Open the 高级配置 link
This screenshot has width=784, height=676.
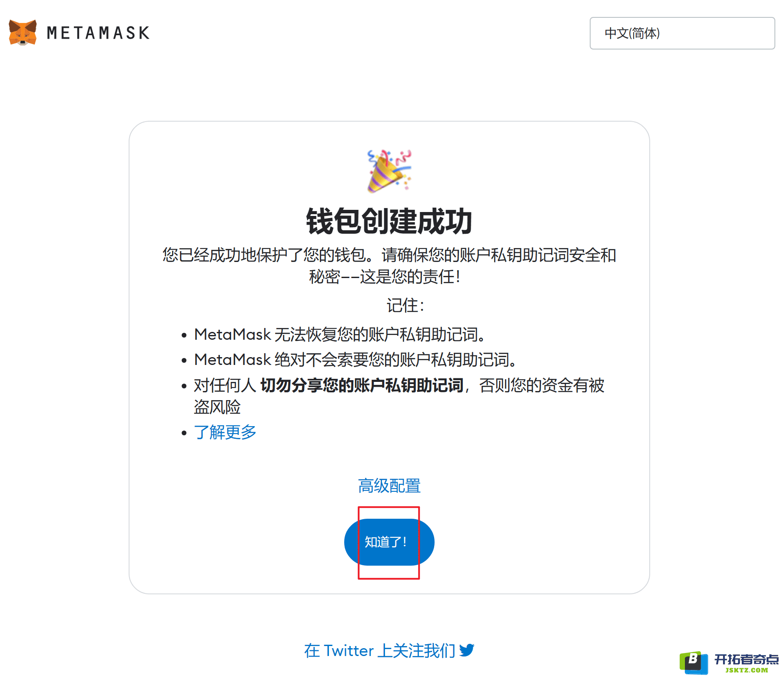tap(389, 486)
